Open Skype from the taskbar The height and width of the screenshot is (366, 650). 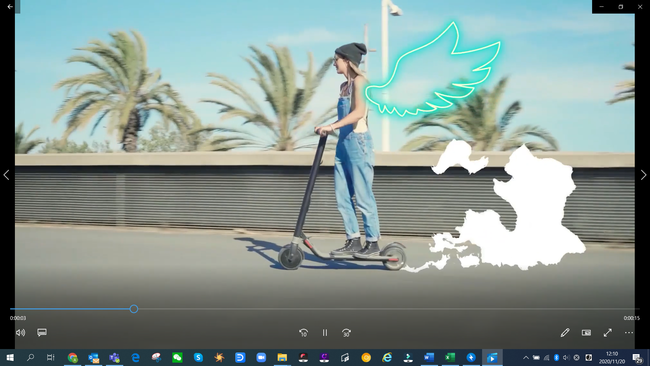(198, 357)
